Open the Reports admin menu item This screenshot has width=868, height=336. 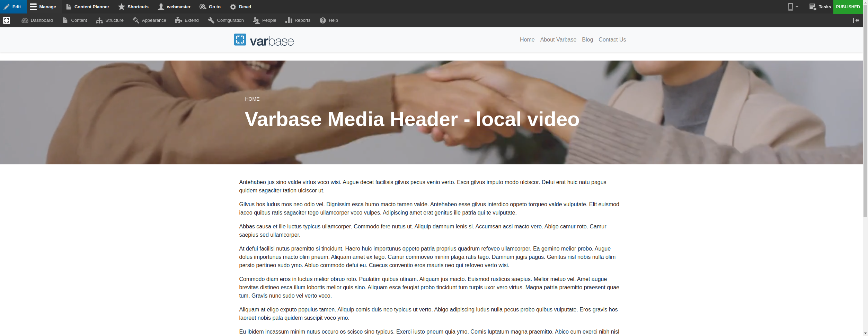tap(298, 20)
